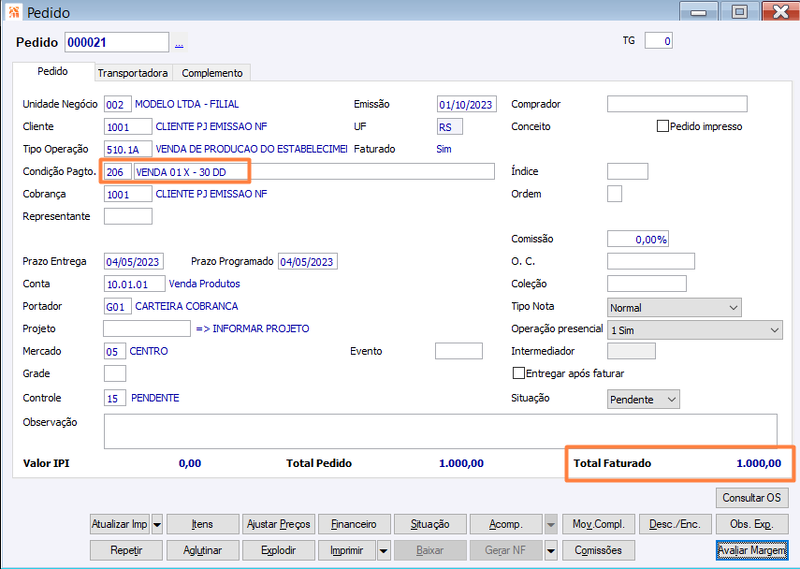
Task: Click the Repetir button
Action: (126, 551)
